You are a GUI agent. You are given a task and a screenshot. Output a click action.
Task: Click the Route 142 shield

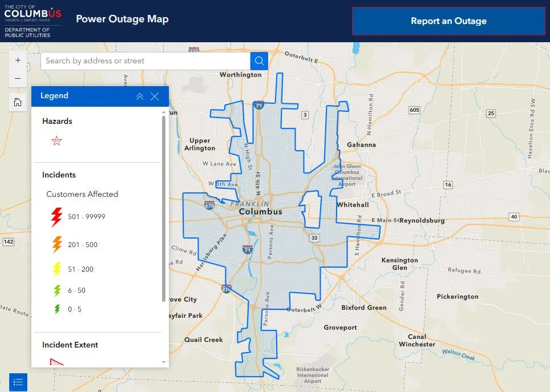click(9, 242)
